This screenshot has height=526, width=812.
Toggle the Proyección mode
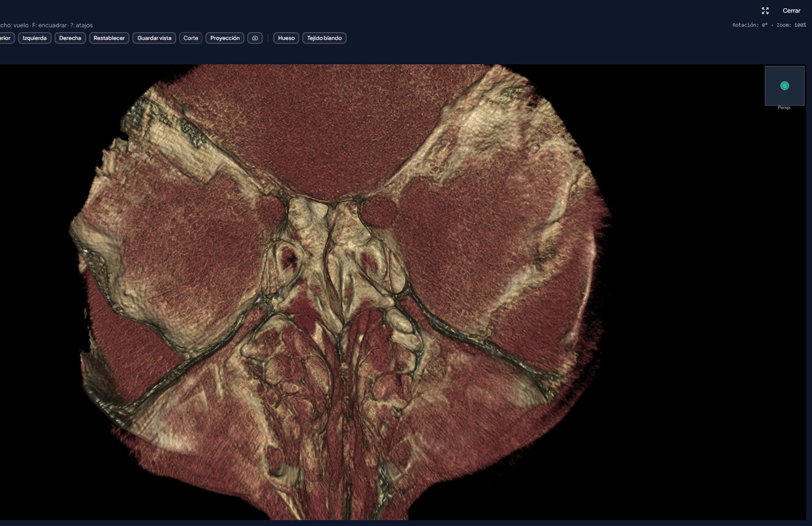pos(225,38)
